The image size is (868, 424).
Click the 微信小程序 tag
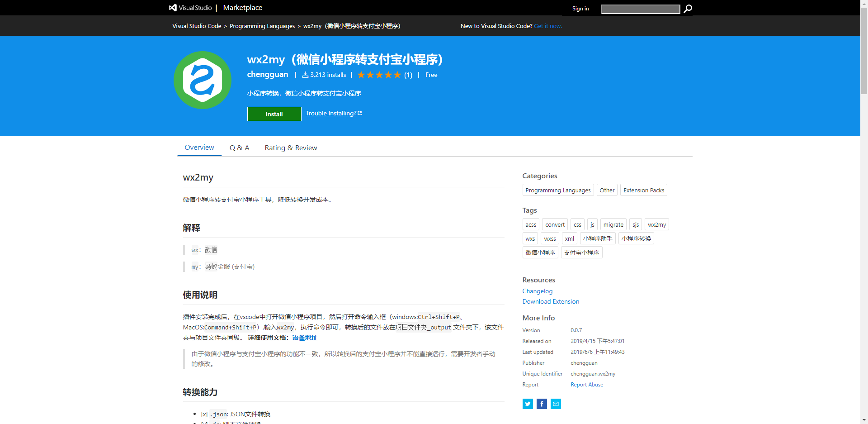540,252
